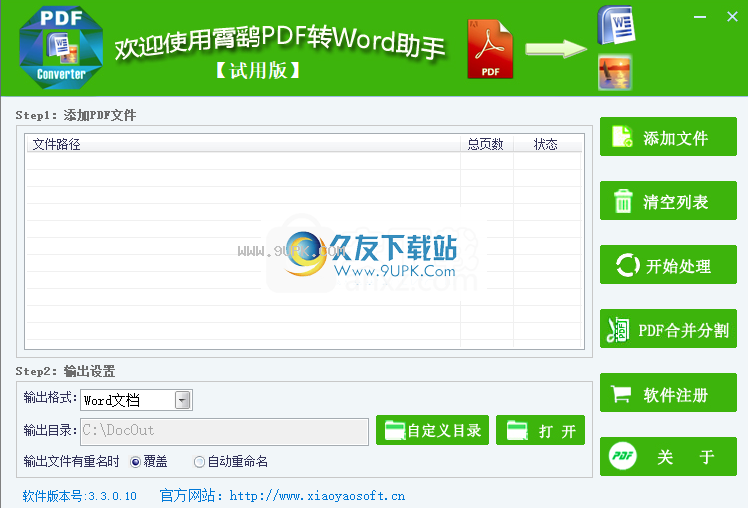This screenshot has width=748, height=508.
Task: Click the folder icon on 自定义目录 button
Action: pos(395,430)
